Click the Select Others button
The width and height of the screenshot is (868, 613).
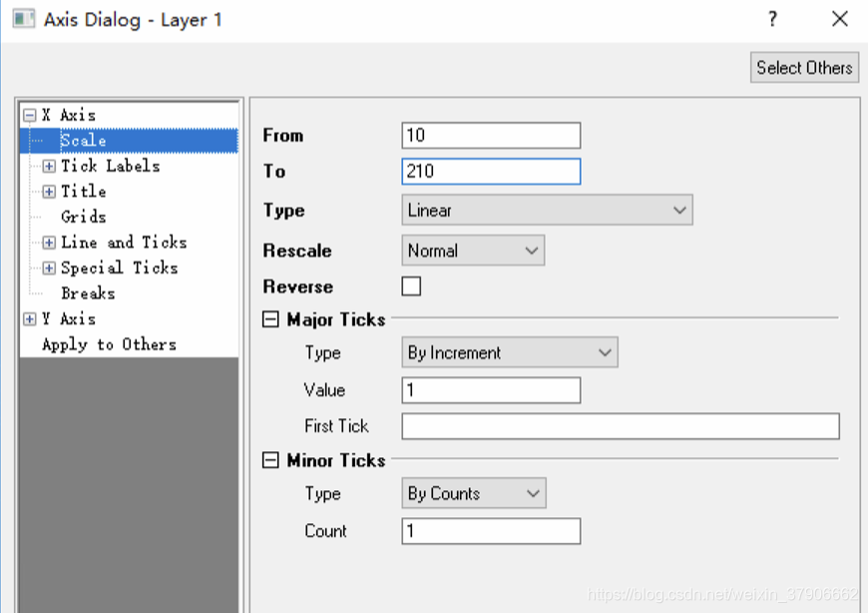pyautogui.click(x=804, y=68)
